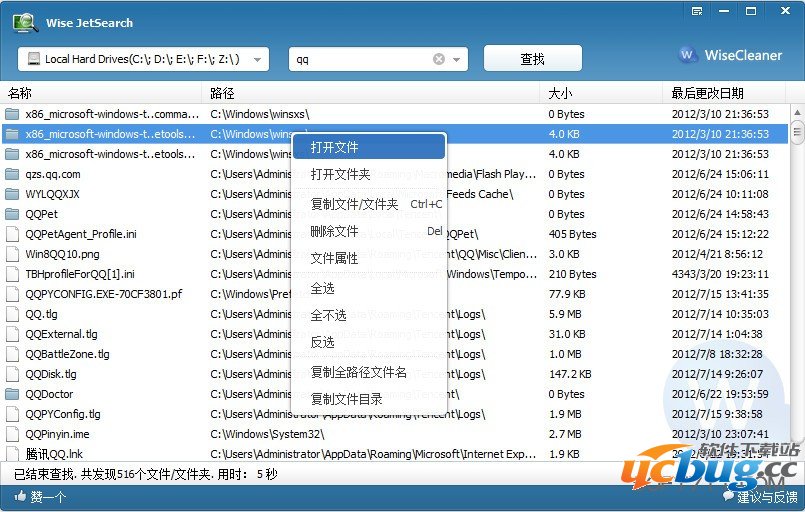The image size is (805, 512).
Task: Sort by the 名称 column header
Action: (101, 93)
